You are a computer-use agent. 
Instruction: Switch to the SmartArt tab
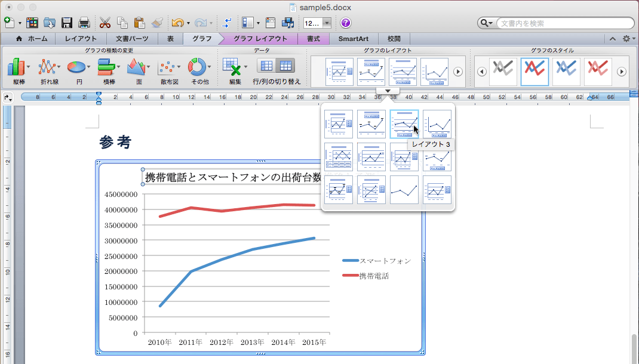354,39
